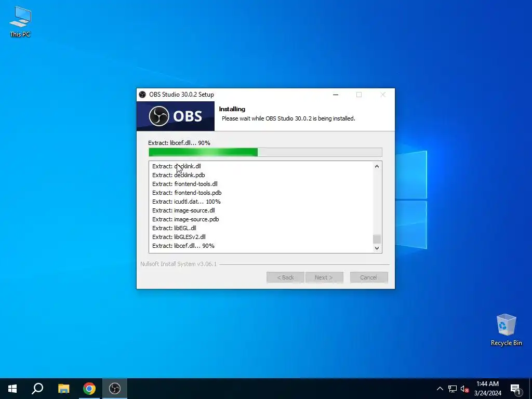Select the 'Extract: frontend-tools.dll' log line
Image resolution: width=532 pixels, height=399 pixels.
[x=185, y=184]
